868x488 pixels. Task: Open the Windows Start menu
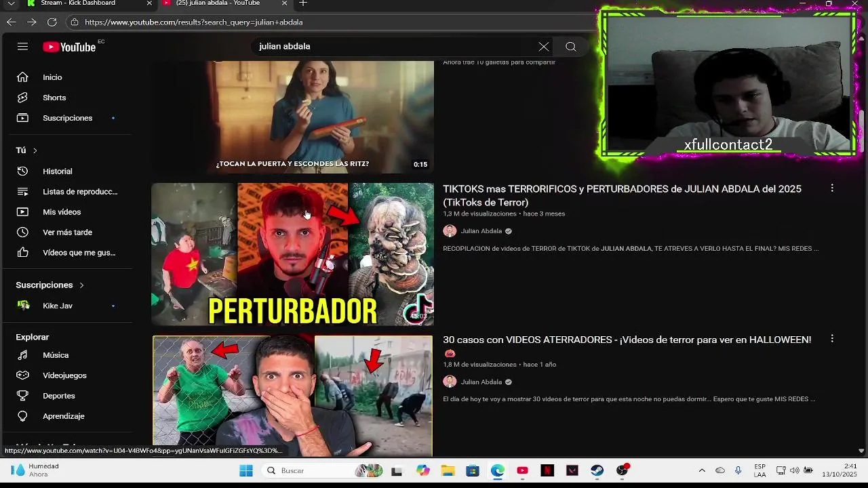click(246, 470)
